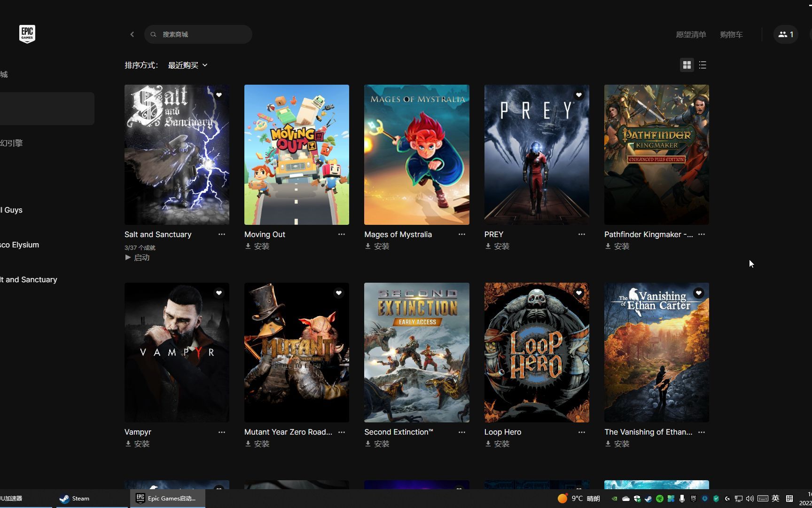
Task: Open the PREY cover art
Action: tap(537, 155)
